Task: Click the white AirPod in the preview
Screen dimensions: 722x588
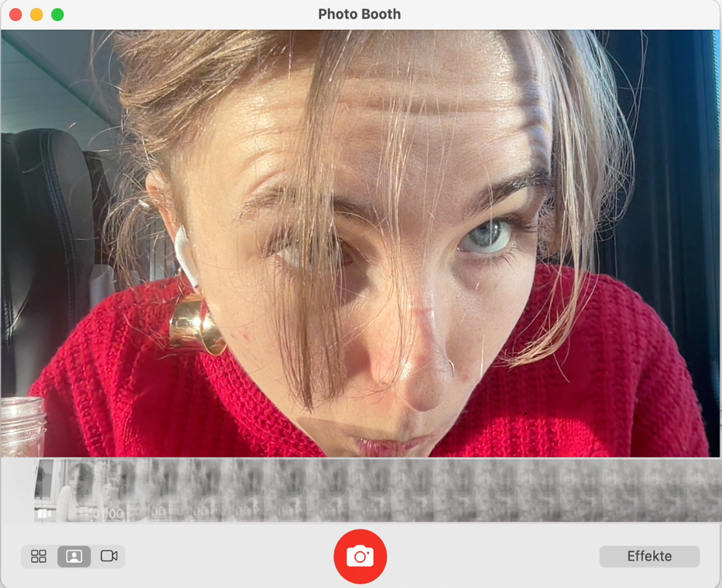Action: [185, 252]
